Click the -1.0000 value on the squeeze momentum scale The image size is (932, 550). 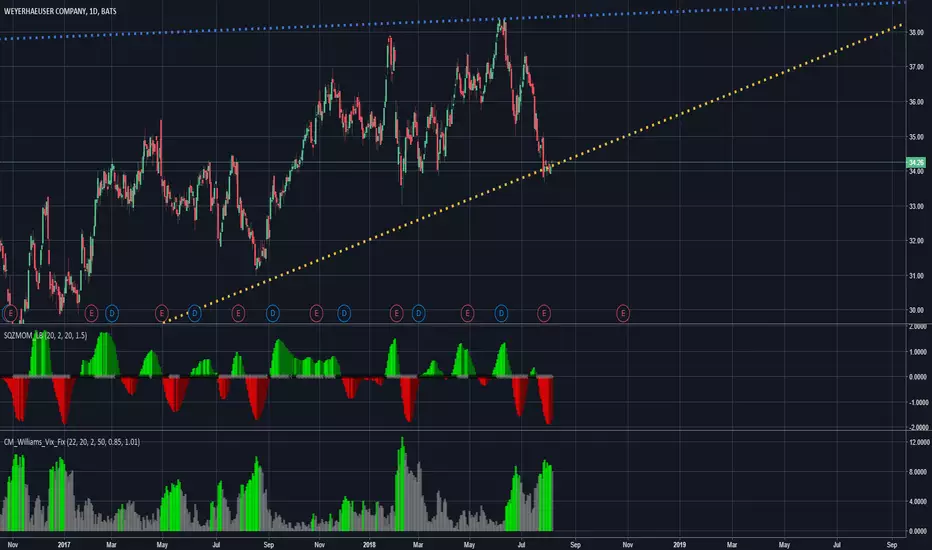[x=918, y=403]
